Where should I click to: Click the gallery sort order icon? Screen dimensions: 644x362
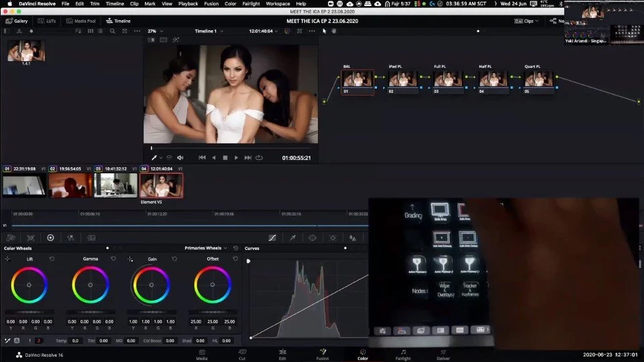[x=78, y=31]
